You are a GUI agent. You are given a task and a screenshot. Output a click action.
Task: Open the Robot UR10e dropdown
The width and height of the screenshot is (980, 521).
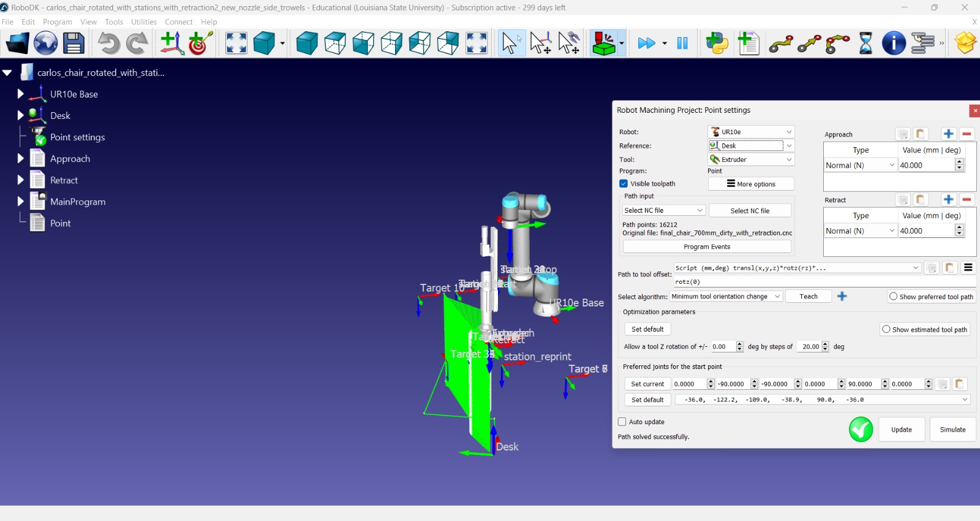point(752,132)
